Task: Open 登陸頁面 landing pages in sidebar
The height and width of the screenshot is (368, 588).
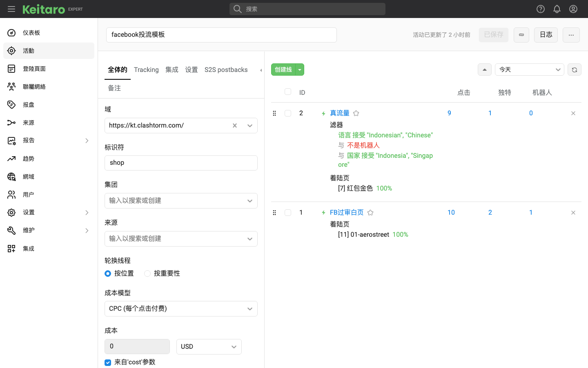Action: click(x=49, y=69)
